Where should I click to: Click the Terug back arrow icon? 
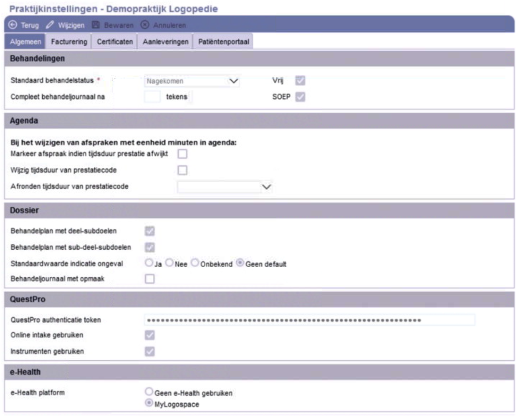13,25
